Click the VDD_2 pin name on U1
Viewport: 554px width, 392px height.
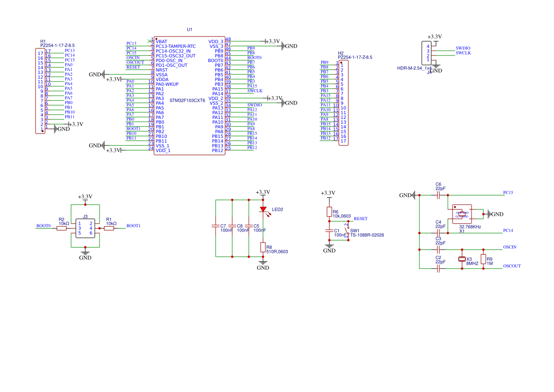click(x=216, y=98)
